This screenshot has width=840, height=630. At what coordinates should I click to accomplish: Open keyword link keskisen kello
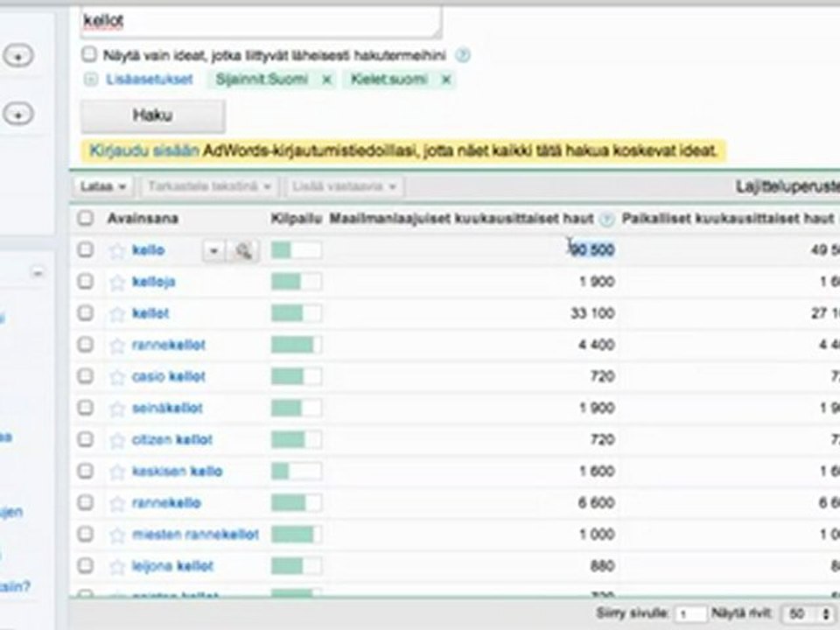(177, 472)
